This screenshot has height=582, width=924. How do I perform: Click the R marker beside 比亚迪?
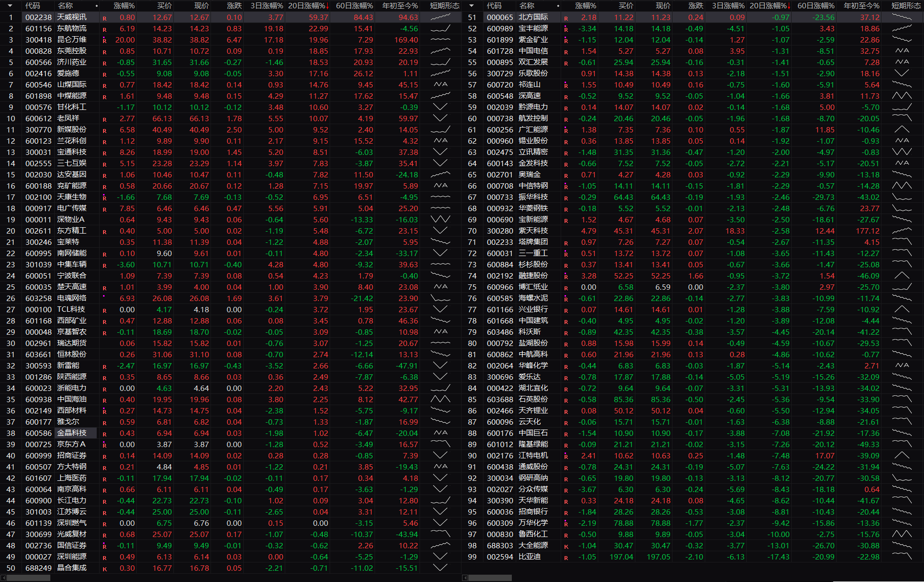click(566, 558)
